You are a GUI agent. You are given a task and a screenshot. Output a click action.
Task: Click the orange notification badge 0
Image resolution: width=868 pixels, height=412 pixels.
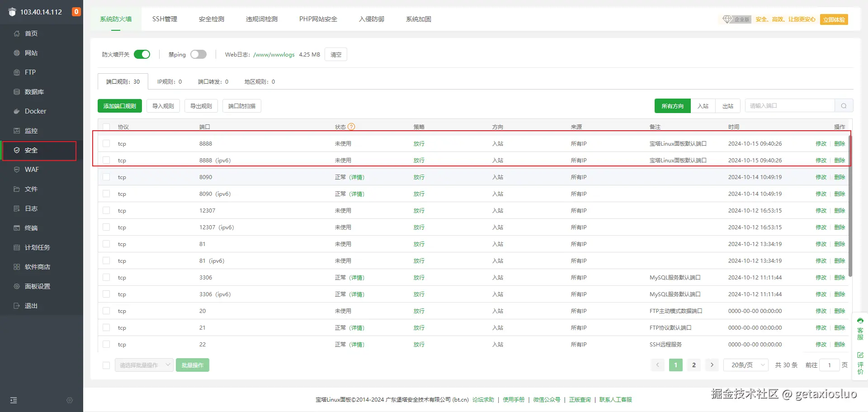click(76, 12)
